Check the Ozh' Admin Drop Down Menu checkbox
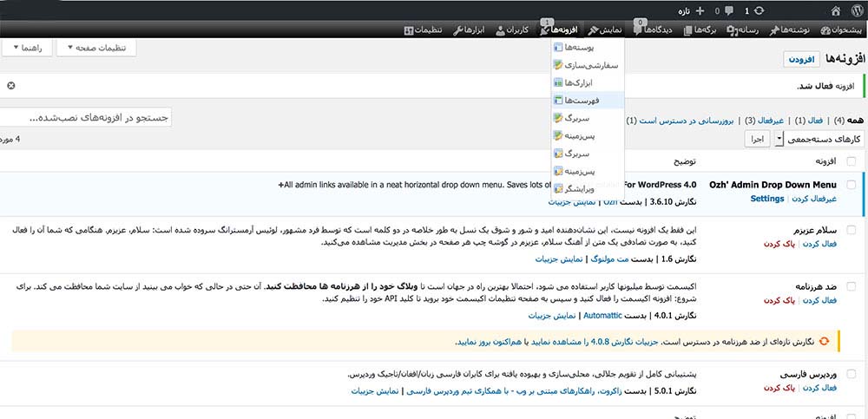 851,184
